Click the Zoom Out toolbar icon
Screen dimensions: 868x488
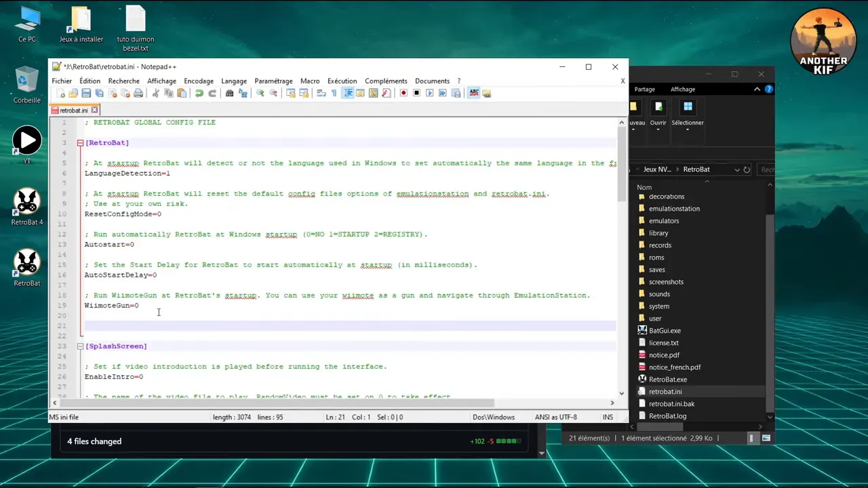pos(273,94)
